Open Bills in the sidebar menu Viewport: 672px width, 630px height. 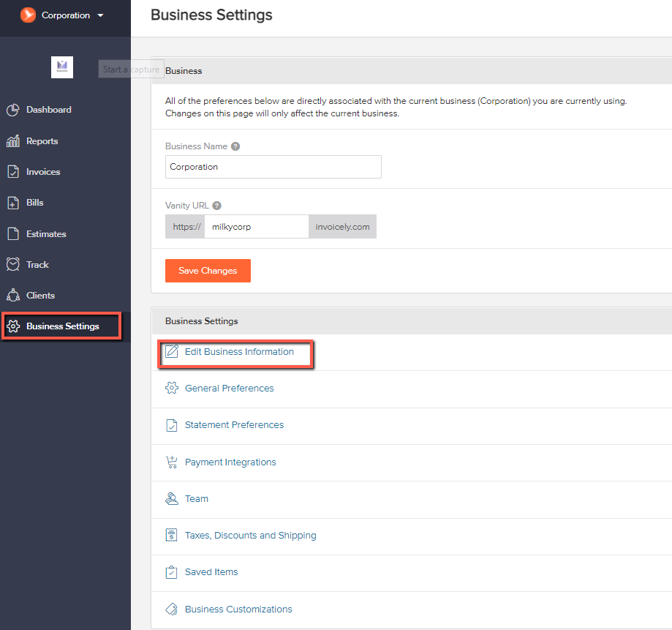pos(34,203)
